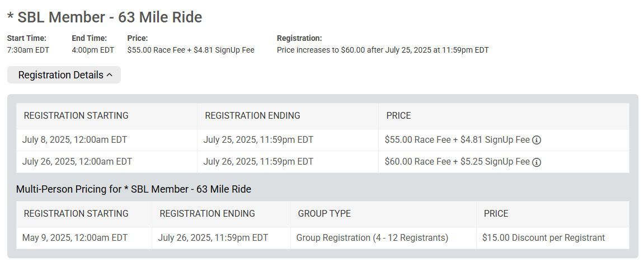The width and height of the screenshot is (644, 266).
Task: Click the Multi-Person Pricing heading
Action: (134, 189)
